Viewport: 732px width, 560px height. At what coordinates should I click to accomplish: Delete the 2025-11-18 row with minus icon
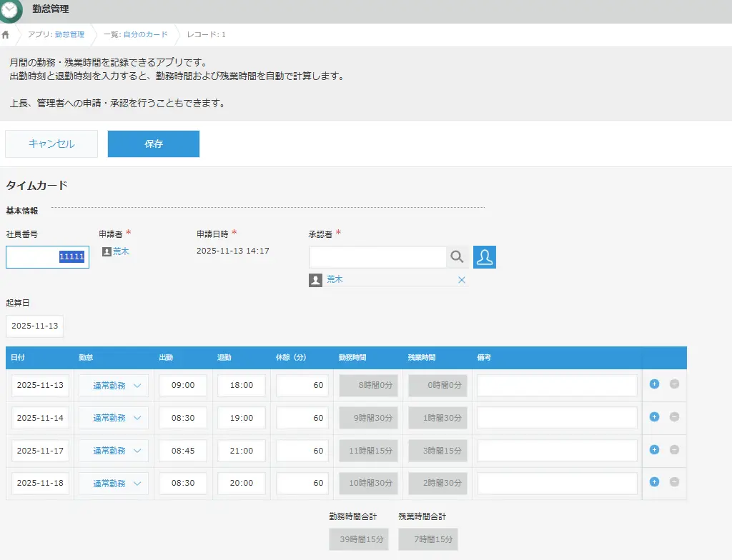tap(674, 482)
